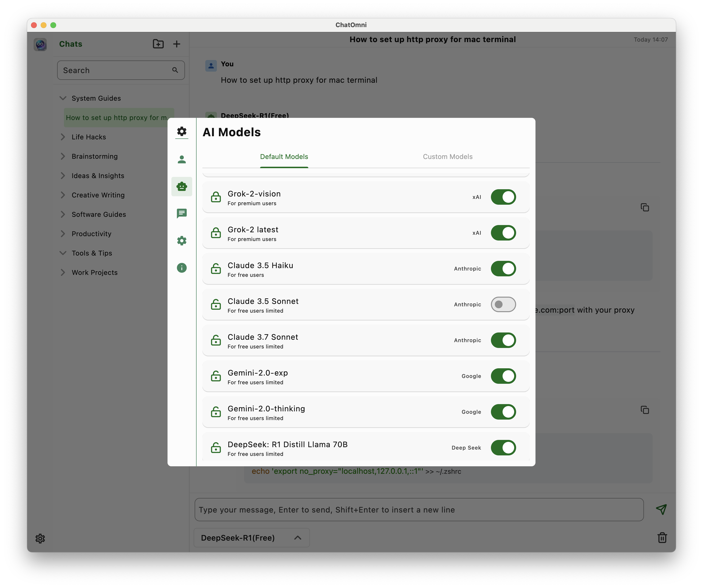Click the Search chats input field
The height and width of the screenshot is (588, 703).
coord(115,70)
